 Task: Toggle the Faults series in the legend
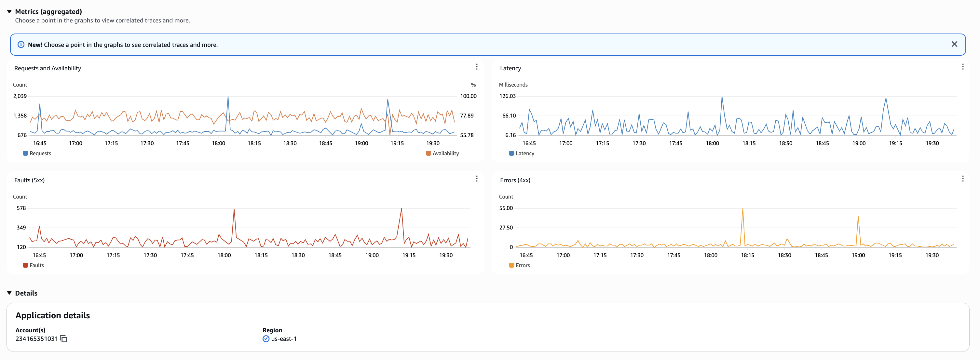point(34,265)
